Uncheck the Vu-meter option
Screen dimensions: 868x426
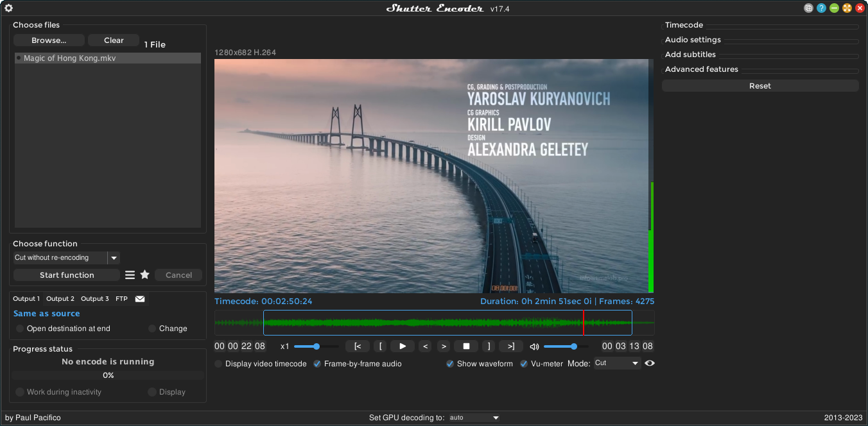coord(523,363)
